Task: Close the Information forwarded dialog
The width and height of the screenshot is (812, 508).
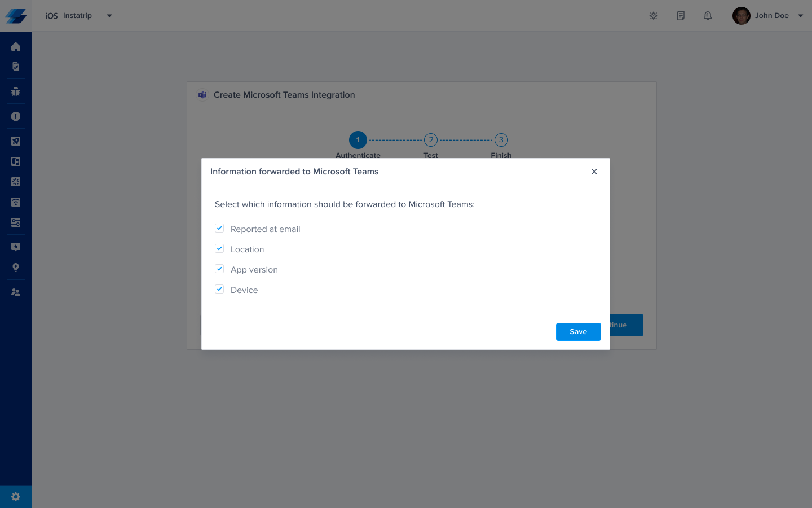Action: point(594,172)
